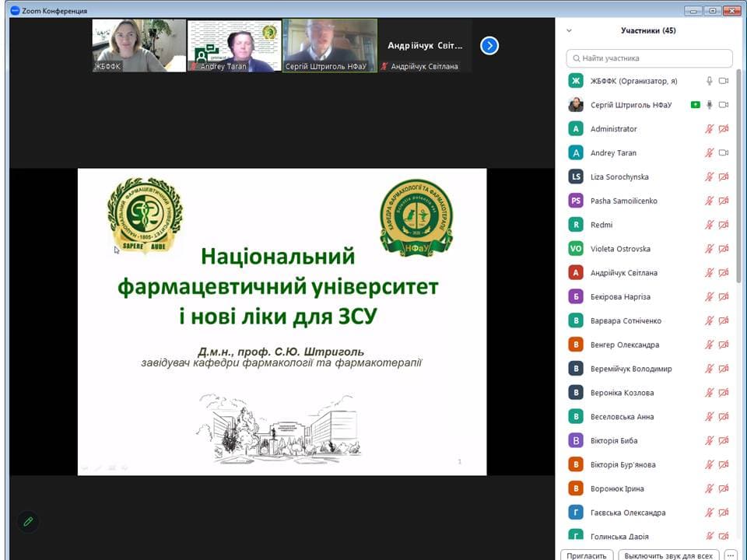Select participant Варвара Сотніченко
Viewport: 747px width, 560px height.
coord(649,320)
